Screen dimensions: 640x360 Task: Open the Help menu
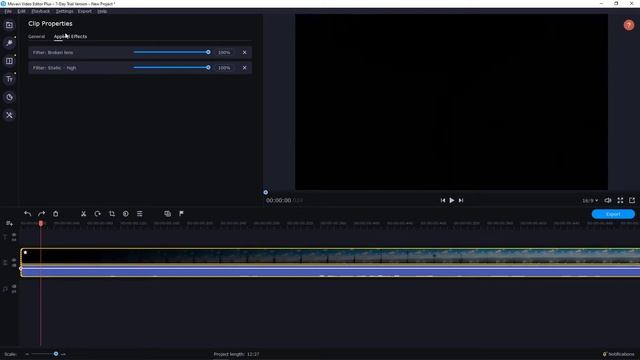point(102,11)
